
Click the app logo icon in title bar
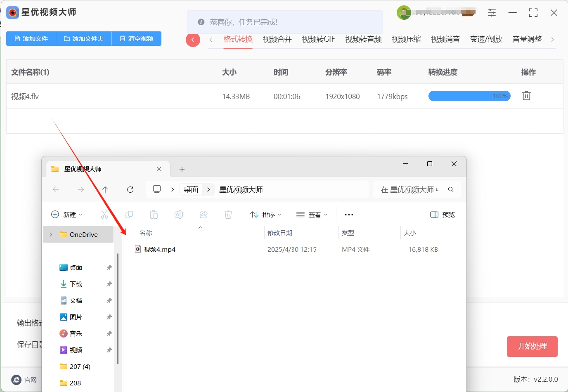point(13,13)
